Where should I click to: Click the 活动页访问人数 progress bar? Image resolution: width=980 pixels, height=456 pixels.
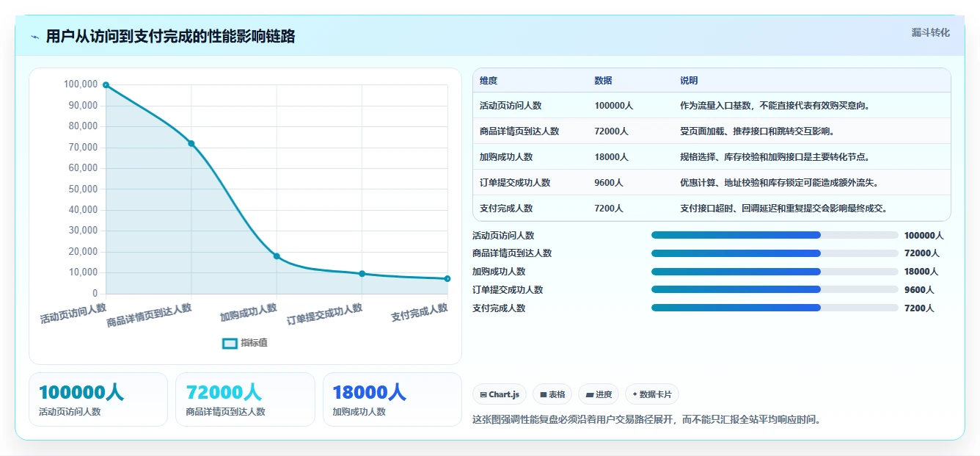[x=775, y=235]
